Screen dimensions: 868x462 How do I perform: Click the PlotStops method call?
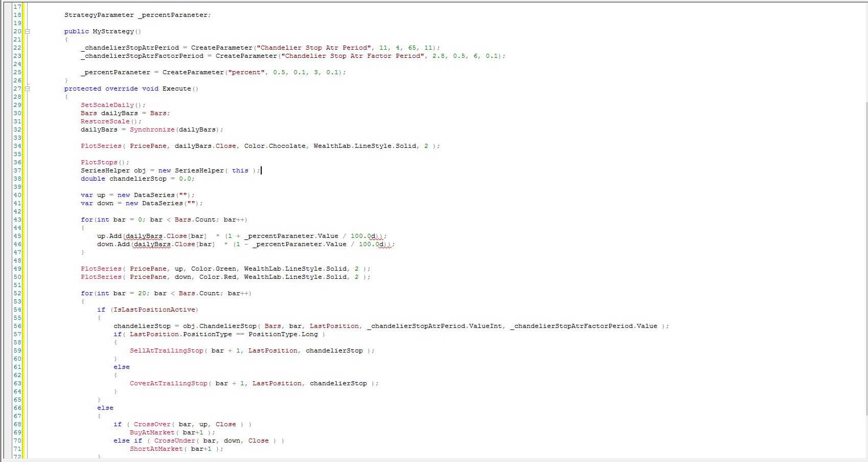[x=99, y=162]
